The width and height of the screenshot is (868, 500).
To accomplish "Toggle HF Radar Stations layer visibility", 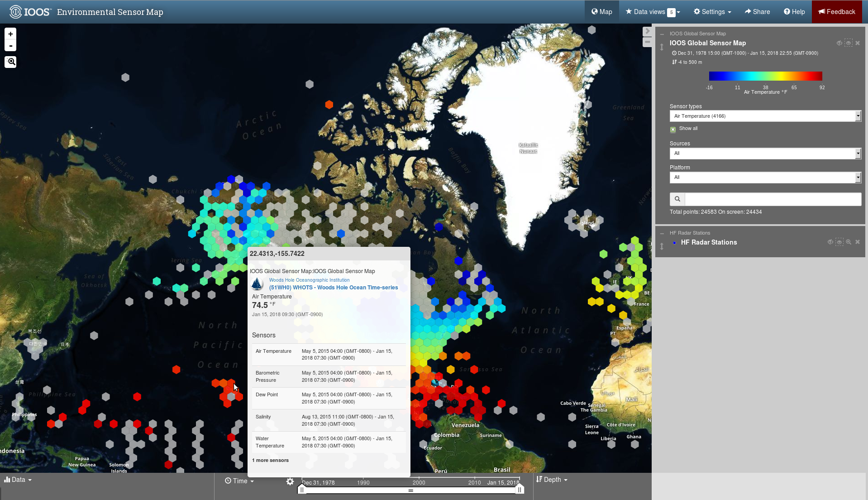I will coord(830,242).
